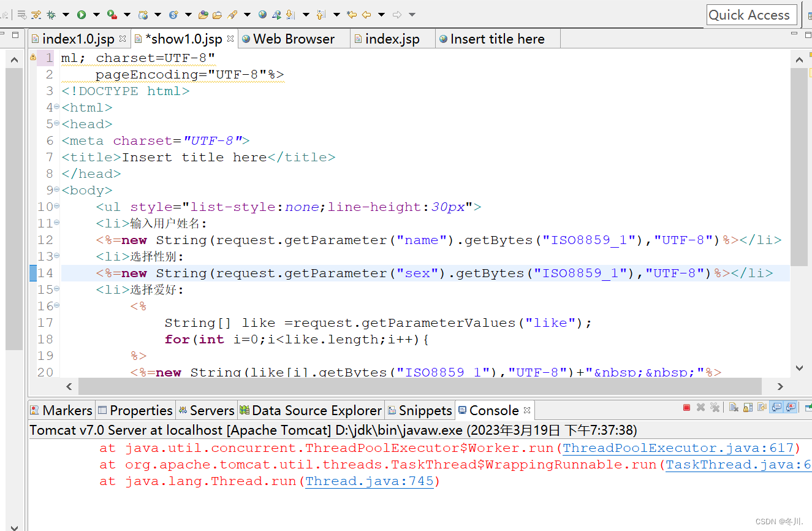Screen dimensions: 812x531
Task: Click the Search flashlight icon
Action: pos(232,14)
